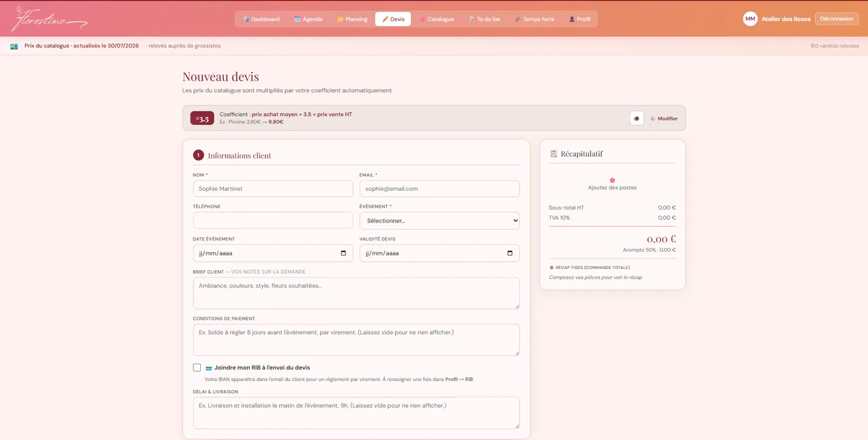The height and width of the screenshot is (440, 868).
Task: Click the "Composez vos pièces pour voir le récap" text
Action: [x=595, y=277]
